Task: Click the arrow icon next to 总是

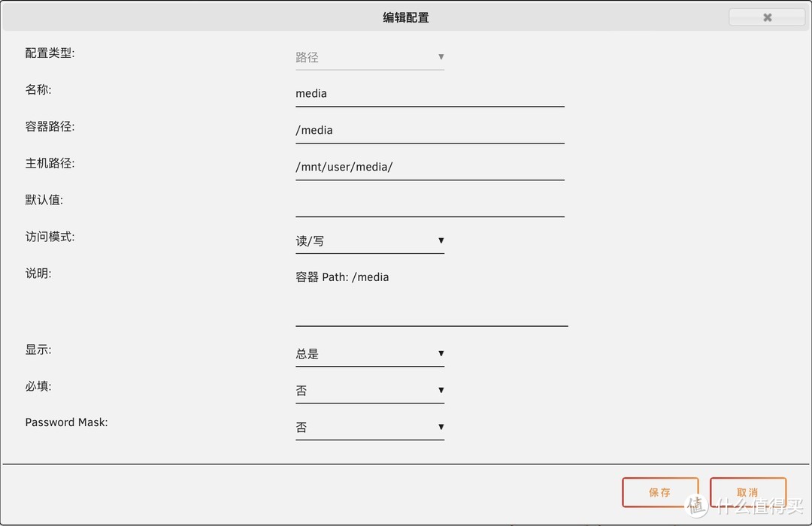Action: [x=441, y=353]
